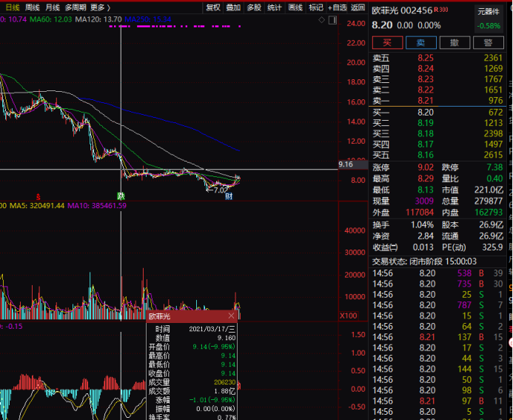Close the 欧菲光 data tooltip popup
The image size is (513, 420).
(x=231, y=316)
